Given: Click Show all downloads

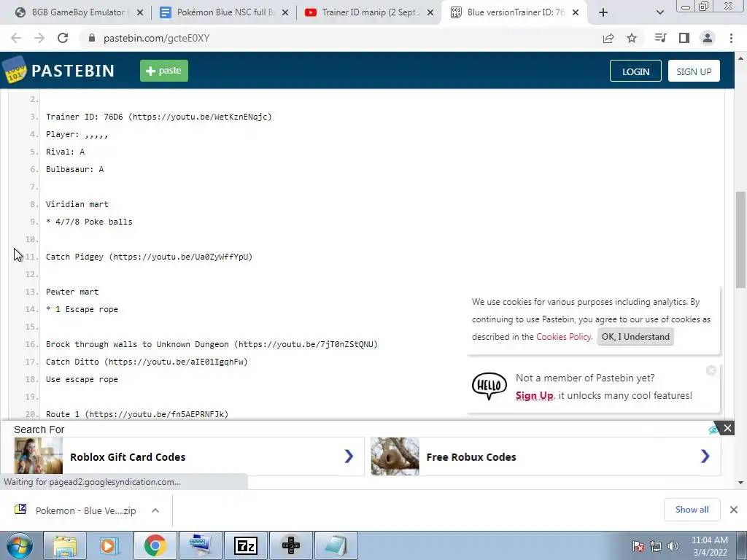Looking at the screenshot, I should (x=692, y=510).
